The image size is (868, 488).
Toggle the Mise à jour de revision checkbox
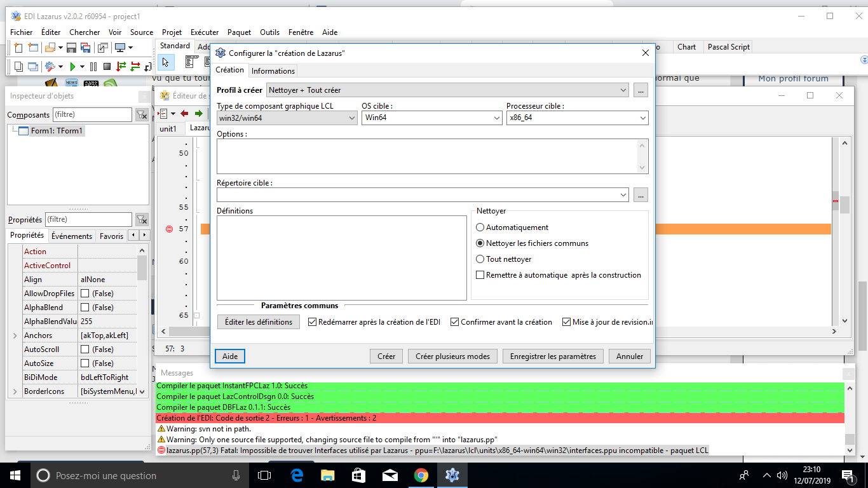click(x=566, y=322)
